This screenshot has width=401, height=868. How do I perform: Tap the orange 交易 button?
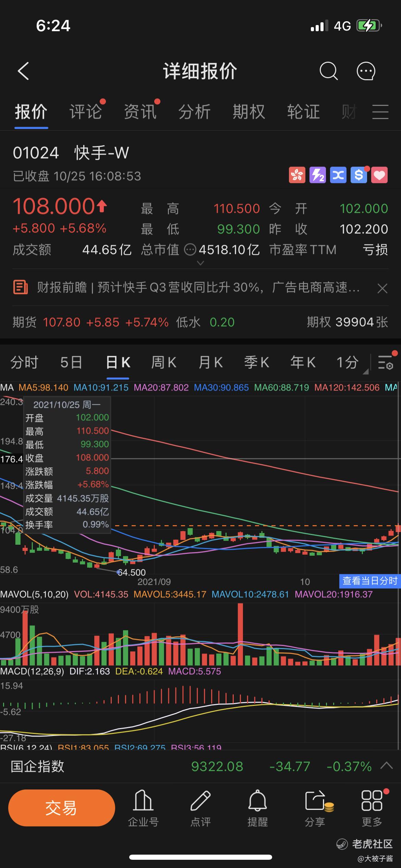click(x=61, y=808)
